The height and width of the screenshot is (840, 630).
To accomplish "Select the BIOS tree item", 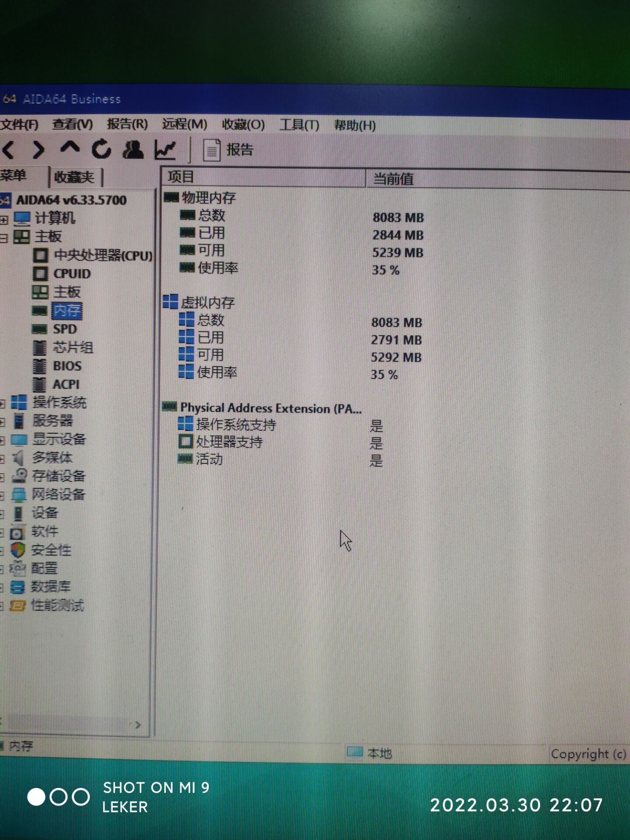I will (67, 366).
